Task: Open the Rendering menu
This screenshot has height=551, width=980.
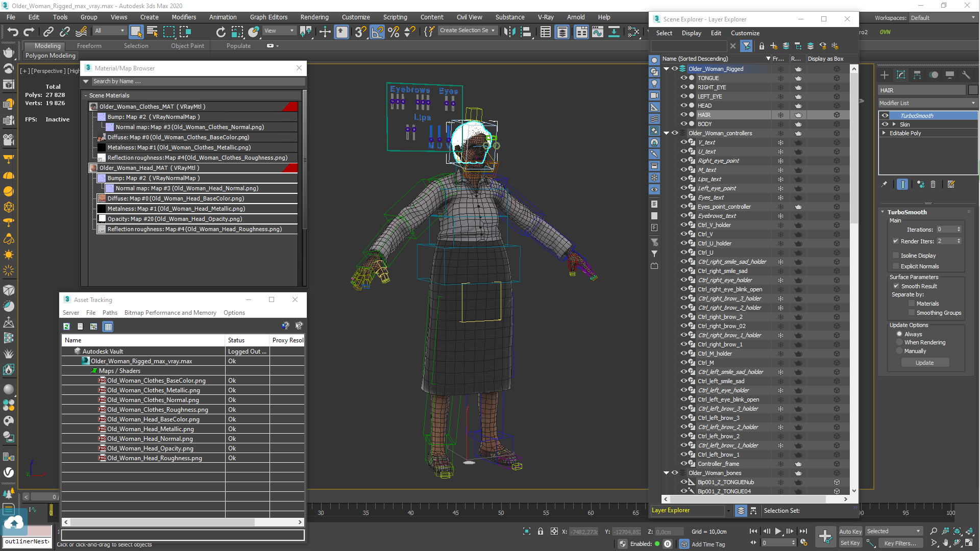Action: click(x=314, y=17)
